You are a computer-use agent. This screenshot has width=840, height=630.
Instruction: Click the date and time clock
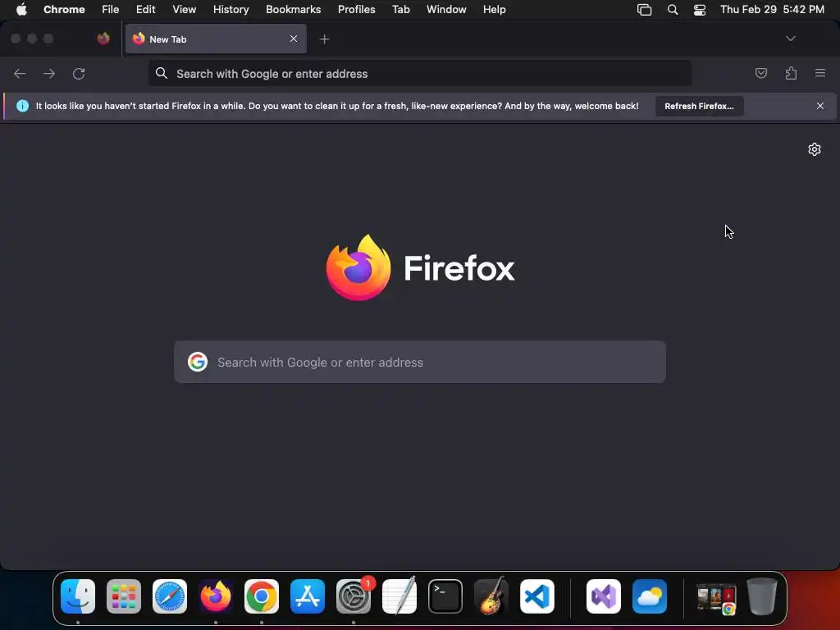(772, 10)
